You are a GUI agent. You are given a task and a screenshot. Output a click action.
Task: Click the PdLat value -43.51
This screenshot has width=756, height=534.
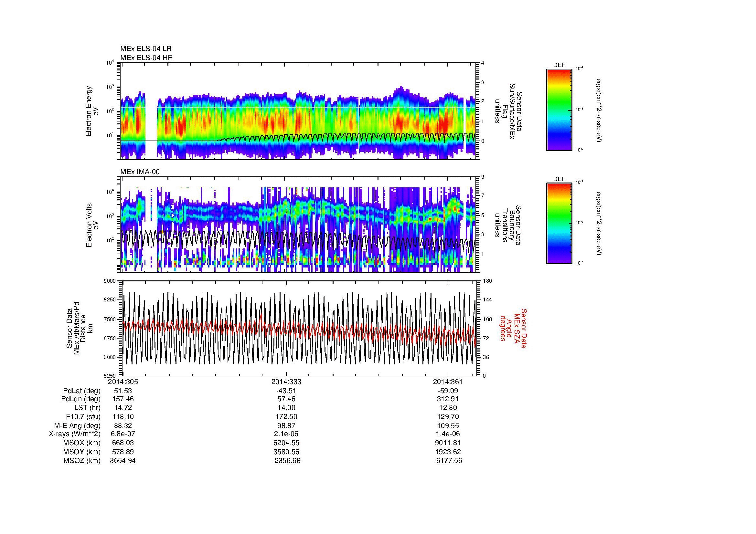[x=286, y=391]
